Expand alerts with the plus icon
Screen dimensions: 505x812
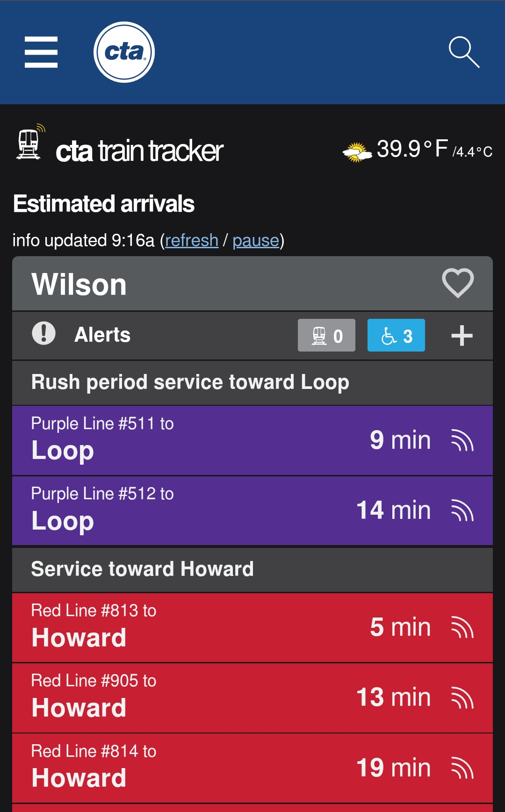[x=462, y=336]
